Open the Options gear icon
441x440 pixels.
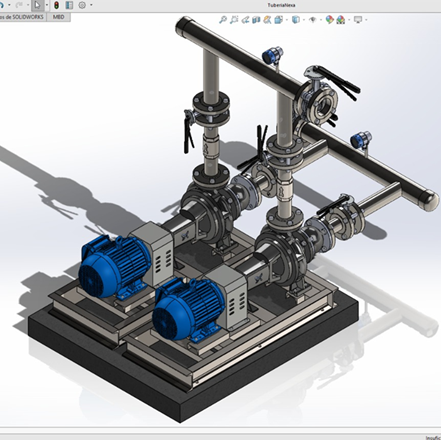coord(82,5)
